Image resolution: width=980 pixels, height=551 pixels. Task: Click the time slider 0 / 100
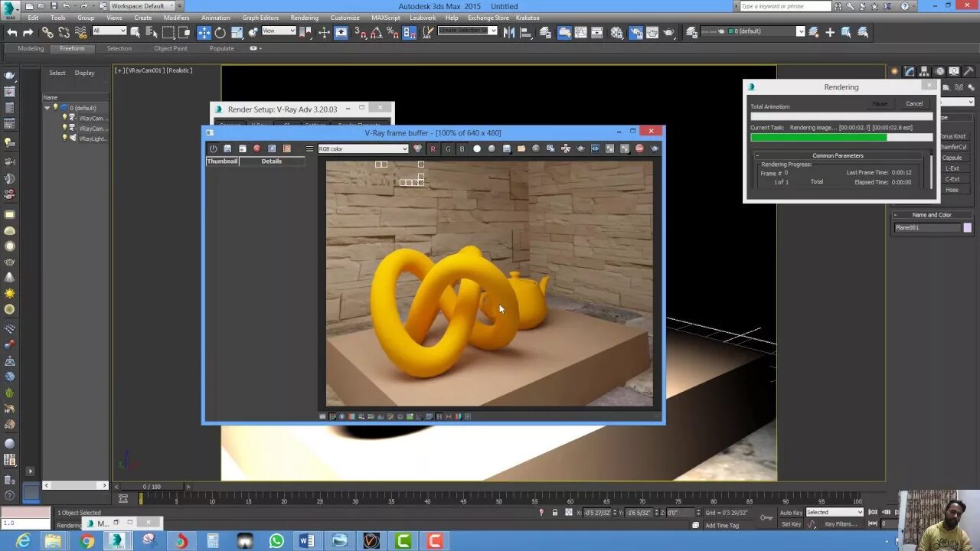click(152, 486)
